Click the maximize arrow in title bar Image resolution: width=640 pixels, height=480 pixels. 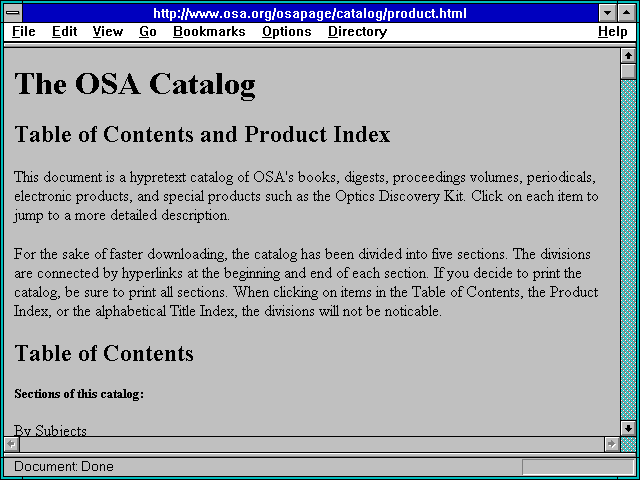627,13
